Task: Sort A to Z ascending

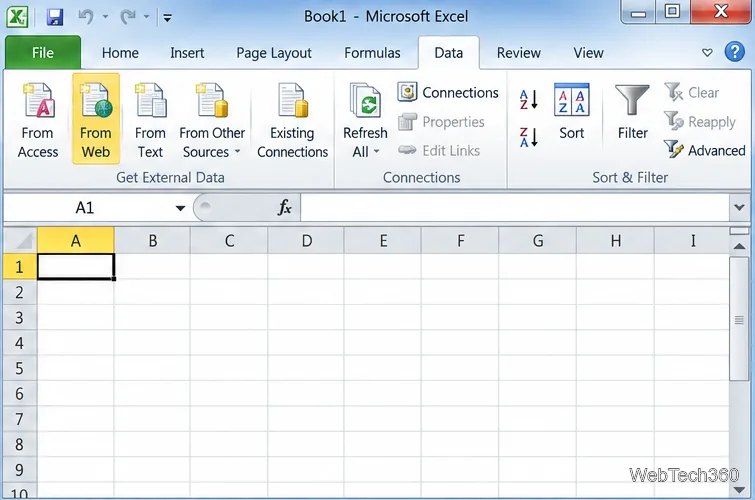Action: coord(529,100)
